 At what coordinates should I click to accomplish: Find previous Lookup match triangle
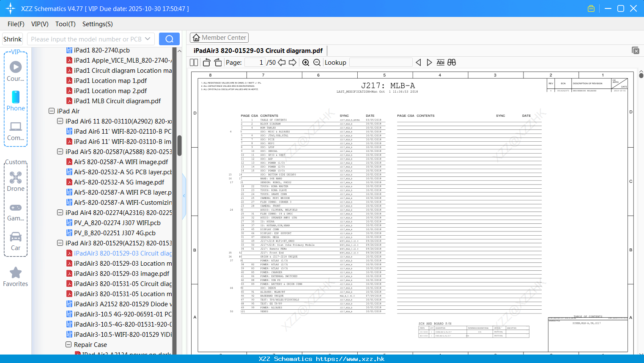pyautogui.click(x=418, y=63)
